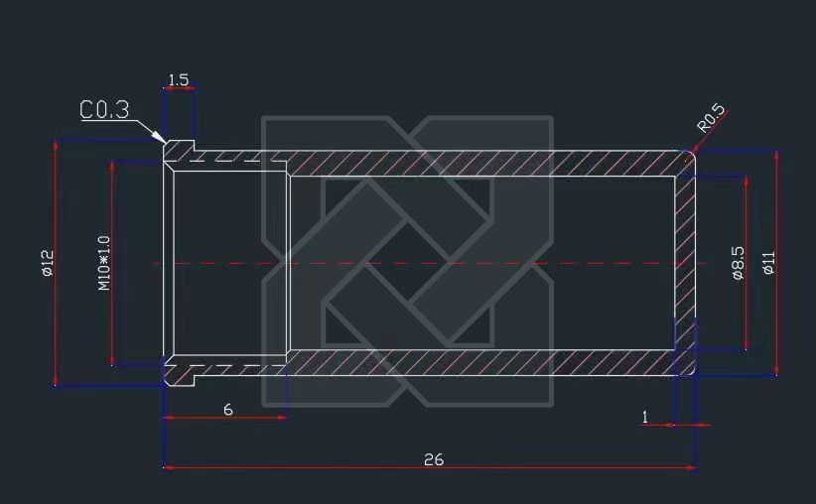
Task: Select the M10*1.0 thread dimension label
Action: pyautogui.click(x=103, y=263)
